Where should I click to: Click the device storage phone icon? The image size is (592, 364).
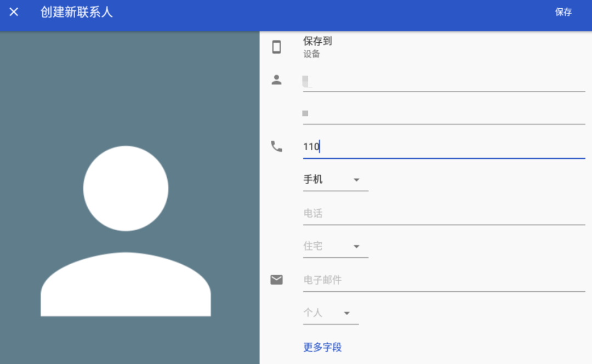pyautogui.click(x=276, y=47)
